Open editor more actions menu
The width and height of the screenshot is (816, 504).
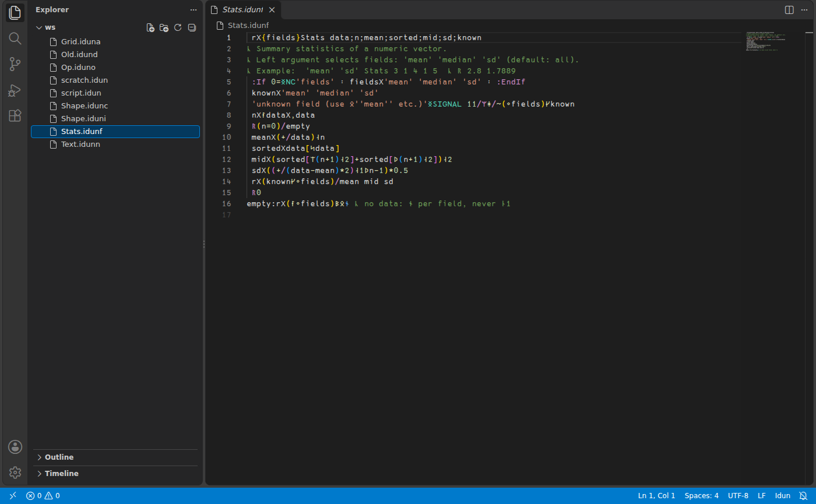(804, 10)
